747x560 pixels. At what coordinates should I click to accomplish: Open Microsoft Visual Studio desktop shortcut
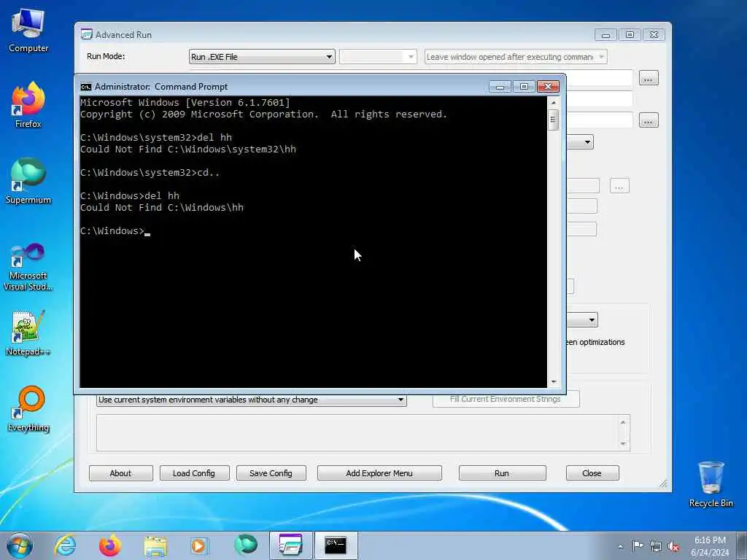click(x=28, y=267)
